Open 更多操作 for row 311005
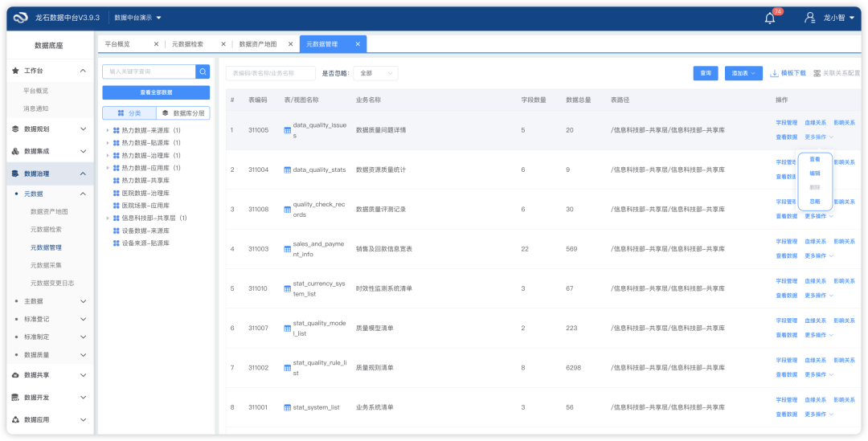 pyautogui.click(x=819, y=137)
